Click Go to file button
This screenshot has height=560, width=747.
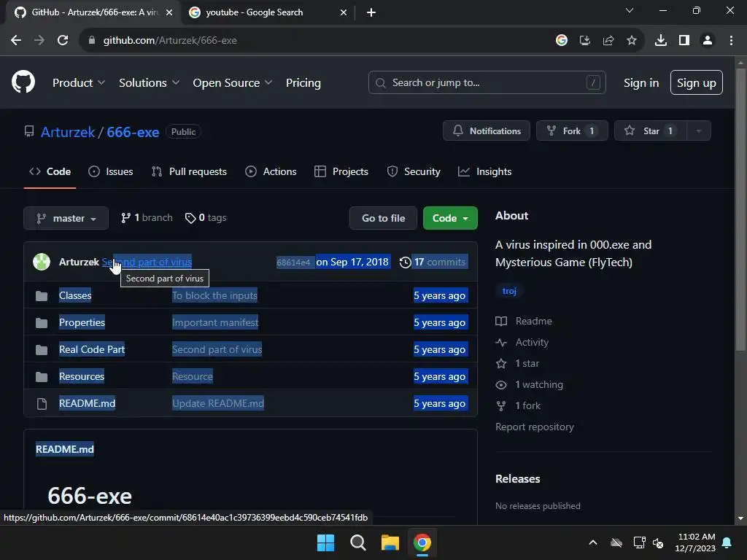pyautogui.click(x=384, y=218)
